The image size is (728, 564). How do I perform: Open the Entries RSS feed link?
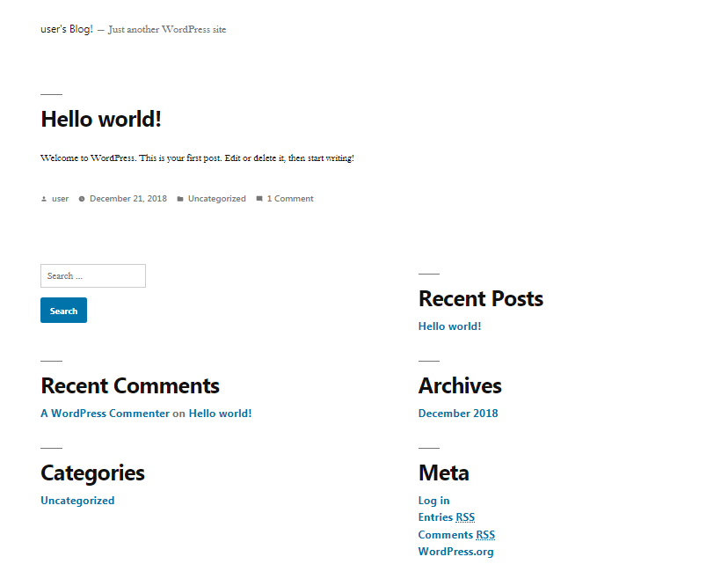[x=447, y=517]
